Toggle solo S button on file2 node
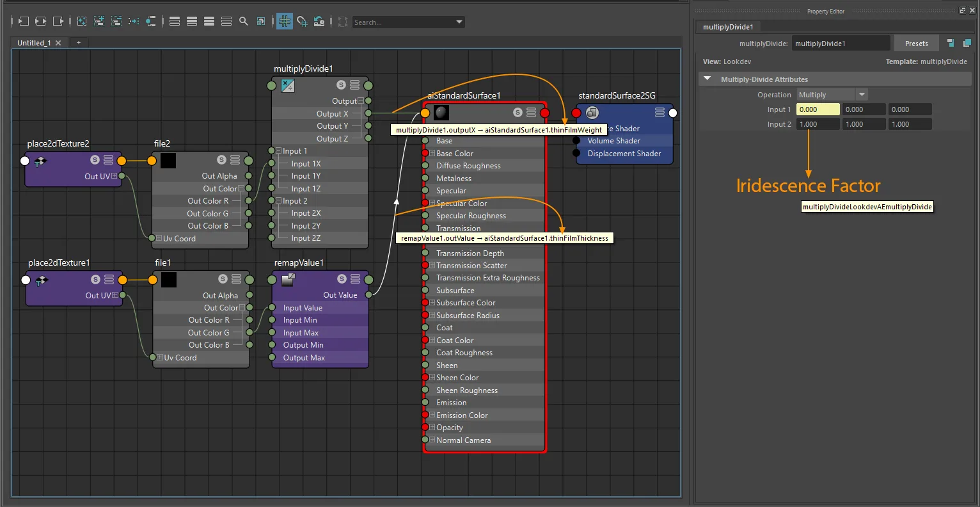980x507 pixels. (x=221, y=160)
